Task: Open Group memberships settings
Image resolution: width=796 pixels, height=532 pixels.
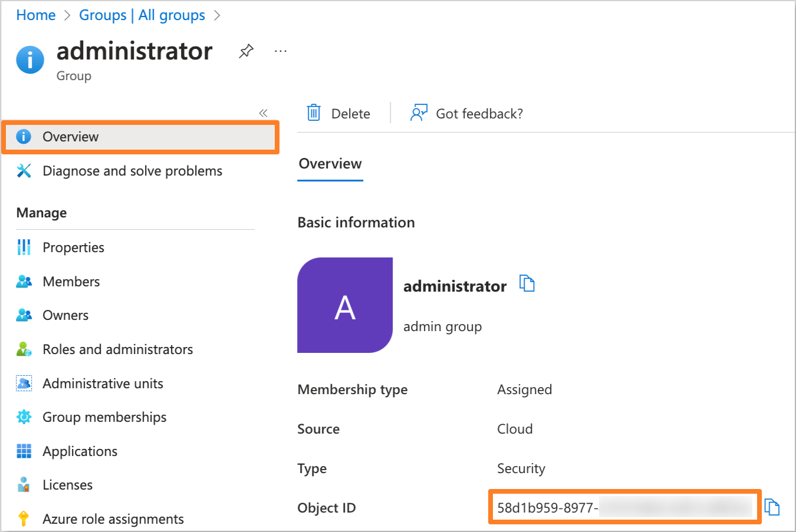Action: point(104,417)
